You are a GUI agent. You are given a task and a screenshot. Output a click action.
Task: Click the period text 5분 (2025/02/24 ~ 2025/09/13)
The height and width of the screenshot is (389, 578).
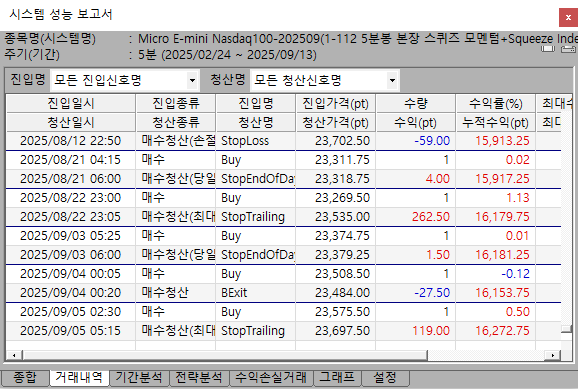point(227,55)
